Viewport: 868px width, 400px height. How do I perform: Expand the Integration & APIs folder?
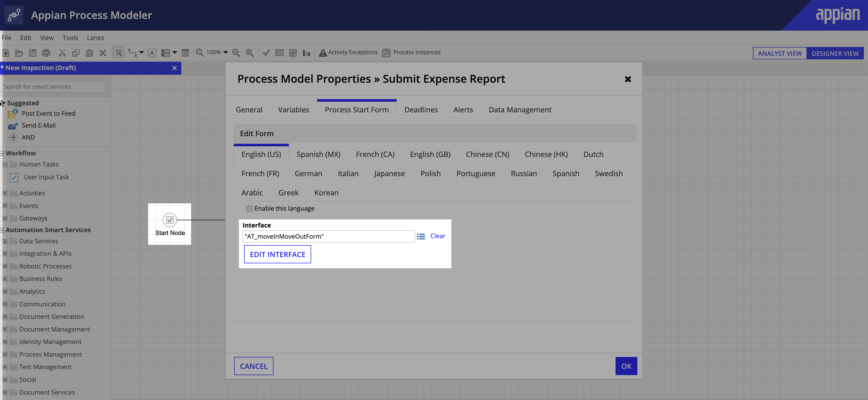pyautogui.click(x=5, y=254)
